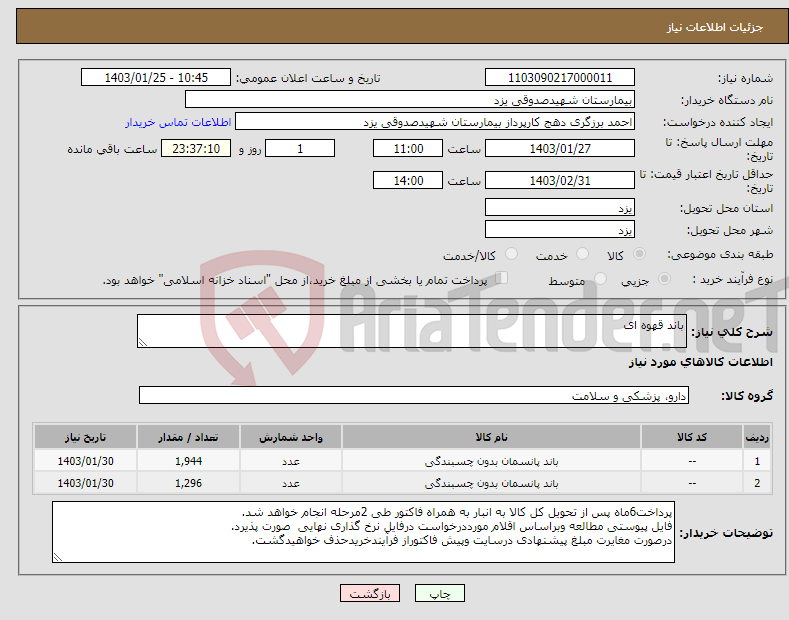Select the خدمت radio button
Screen dimensions: 789x620
582,254
